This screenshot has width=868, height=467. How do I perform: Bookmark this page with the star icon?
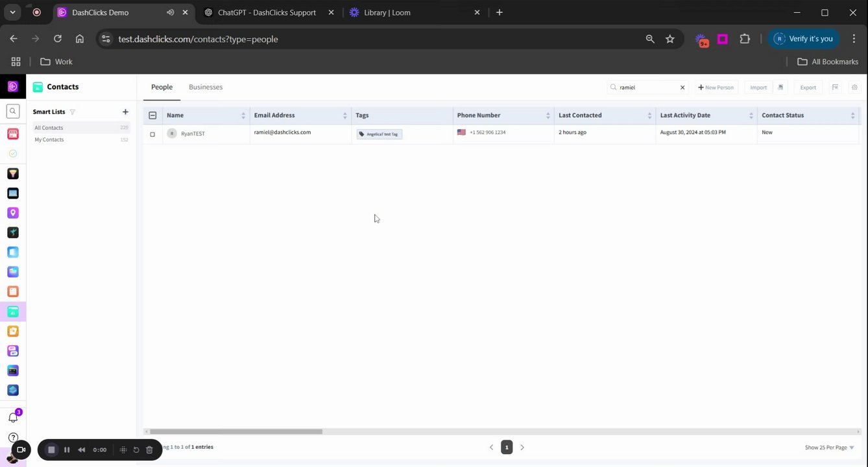pyautogui.click(x=670, y=39)
